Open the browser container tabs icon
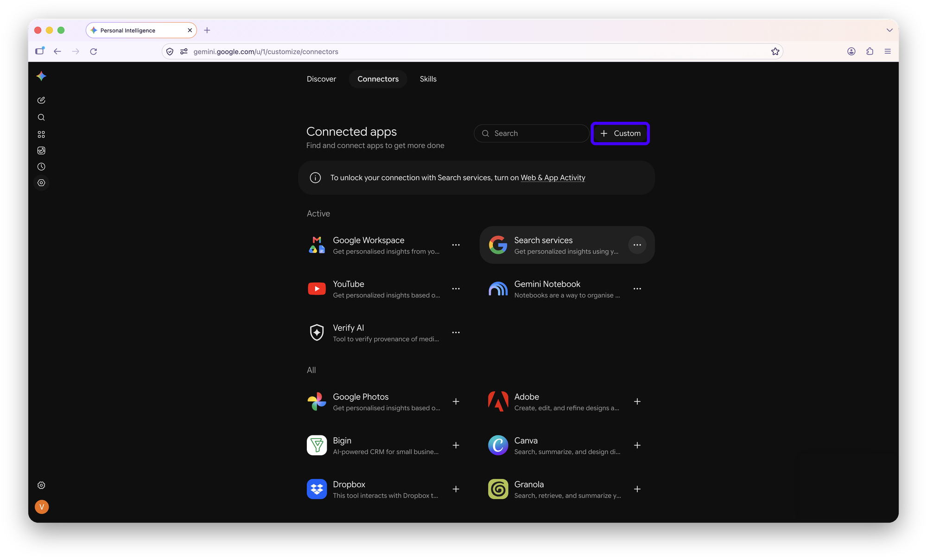 (x=40, y=51)
